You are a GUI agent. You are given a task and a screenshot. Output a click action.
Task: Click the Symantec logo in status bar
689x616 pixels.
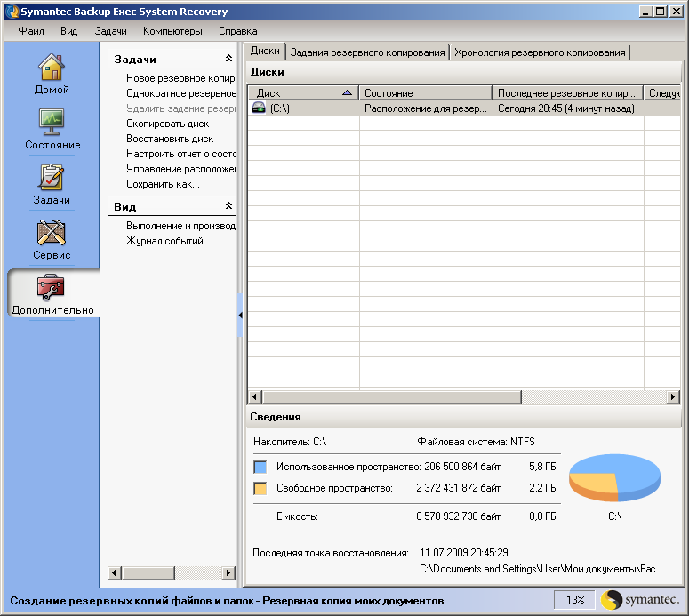639,600
